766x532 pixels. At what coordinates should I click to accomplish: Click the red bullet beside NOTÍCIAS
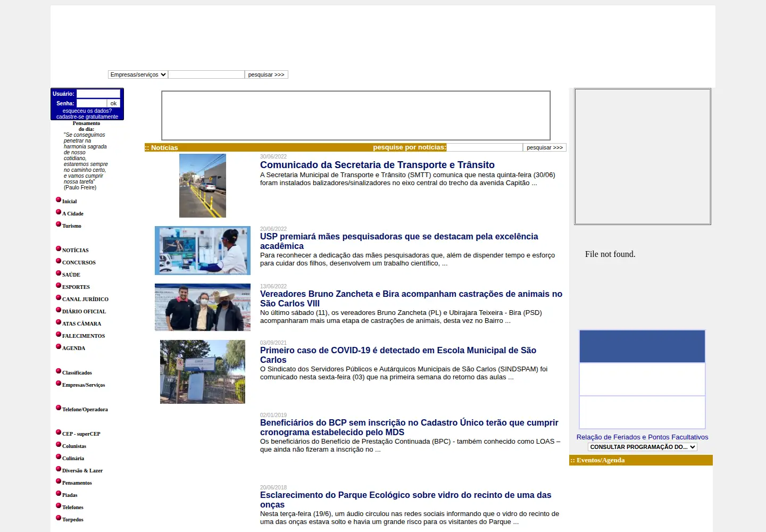[59, 248]
